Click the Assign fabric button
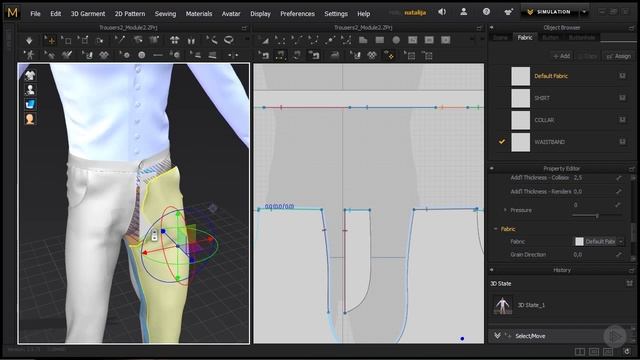 [x=619, y=56]
